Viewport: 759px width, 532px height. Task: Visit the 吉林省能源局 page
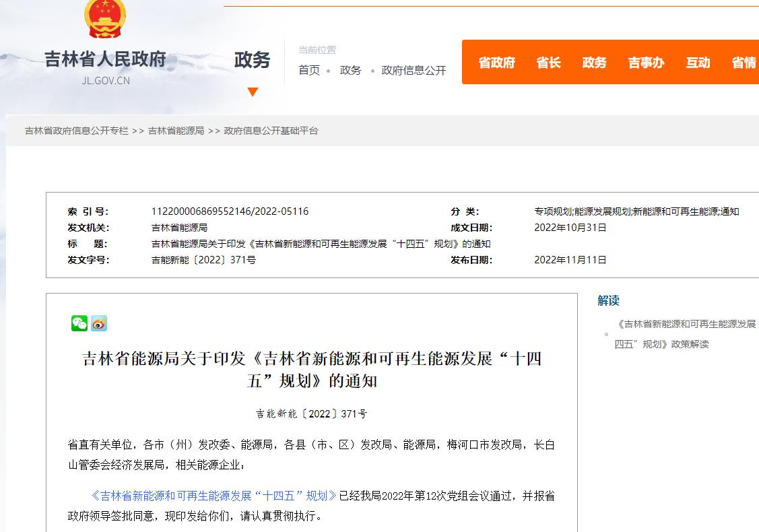[x=176, y=131]
